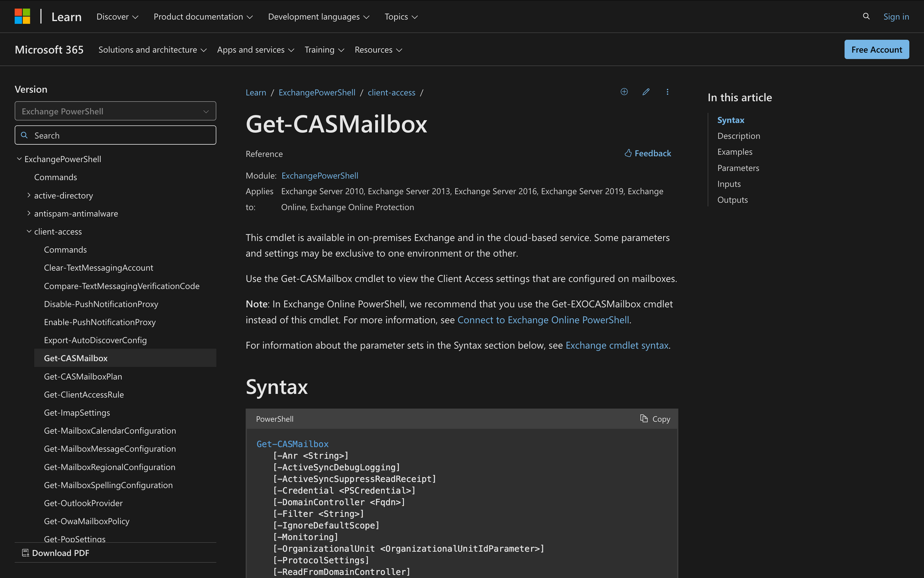
Task: Open Clear-TextMessagingAccount in sidebar
Action: [x=98, y=268]
